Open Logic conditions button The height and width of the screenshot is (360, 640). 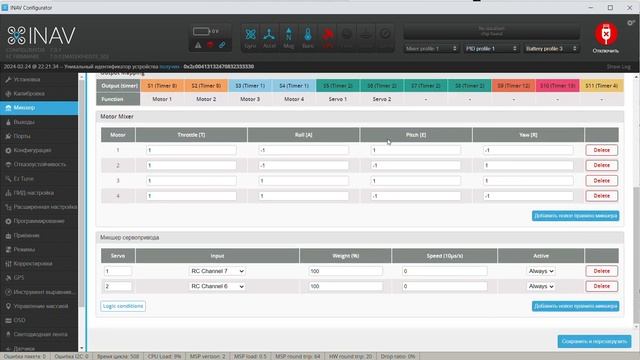click(123, 306)
